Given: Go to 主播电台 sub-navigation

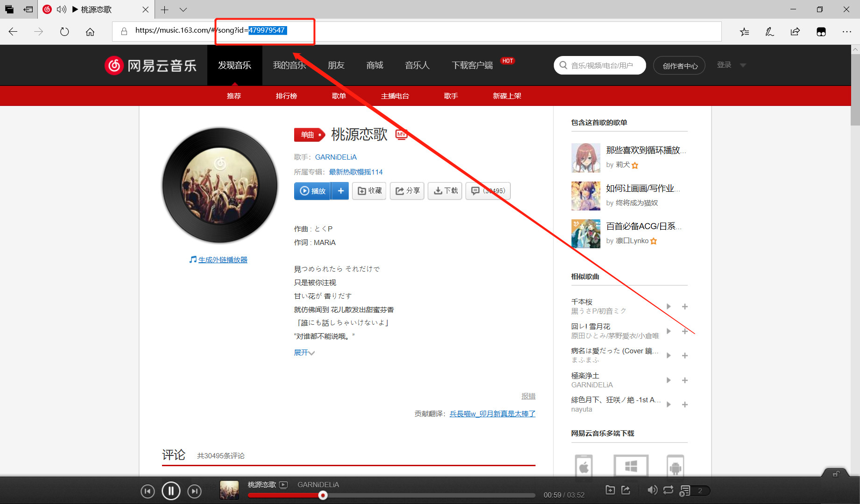Looking at the screenshot, I should coord(395,96).
